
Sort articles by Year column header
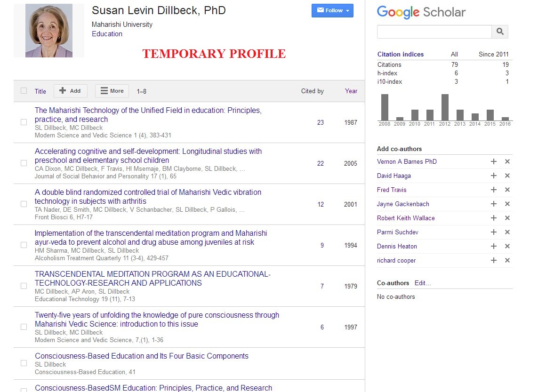click(351, 91)
